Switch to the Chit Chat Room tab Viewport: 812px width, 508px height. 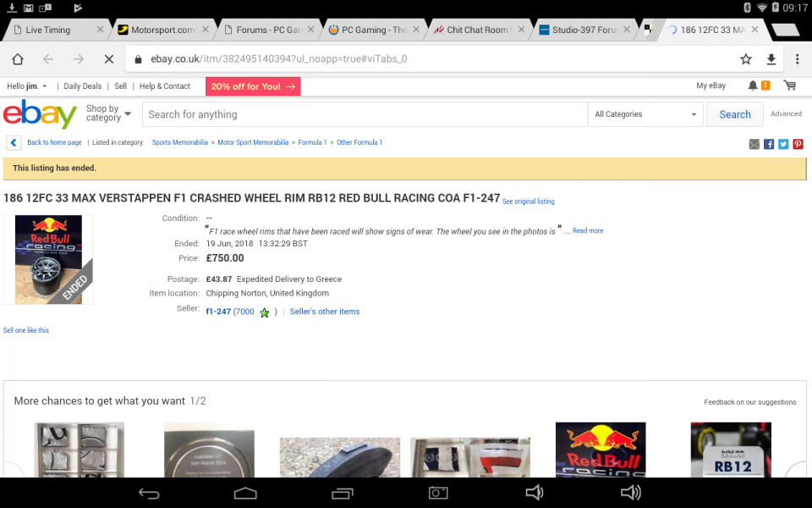(477, 30)
